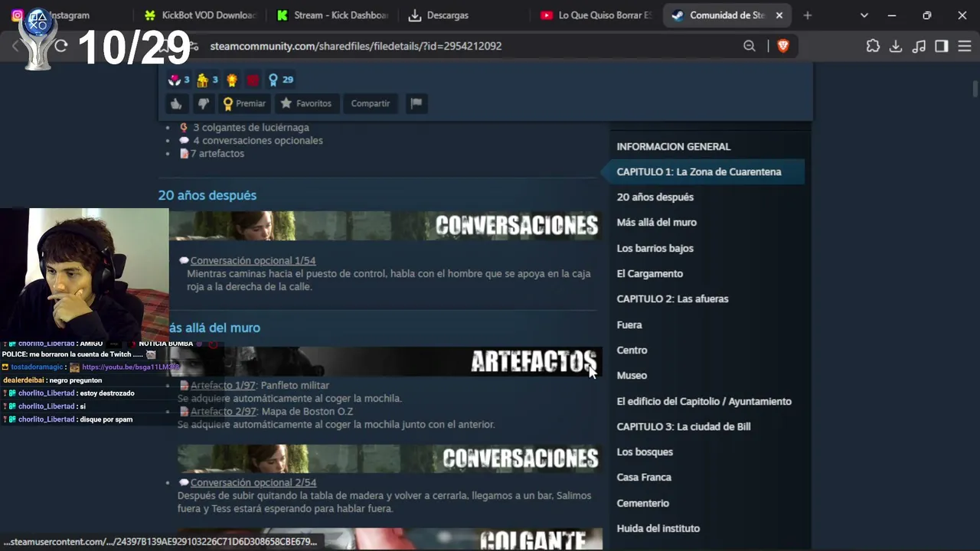Close the Comunidad de Steam tab
980x551 pixels.
pyautogui.click(x=779, y=15)
